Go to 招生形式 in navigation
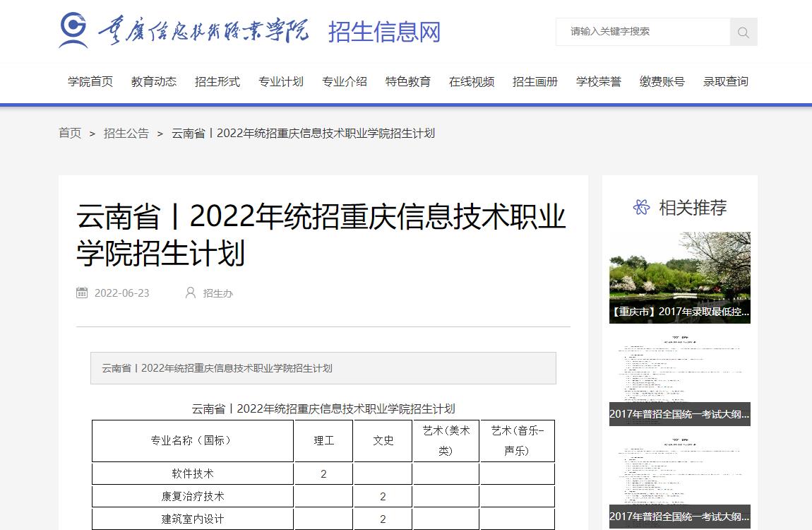 pos(217,82)
